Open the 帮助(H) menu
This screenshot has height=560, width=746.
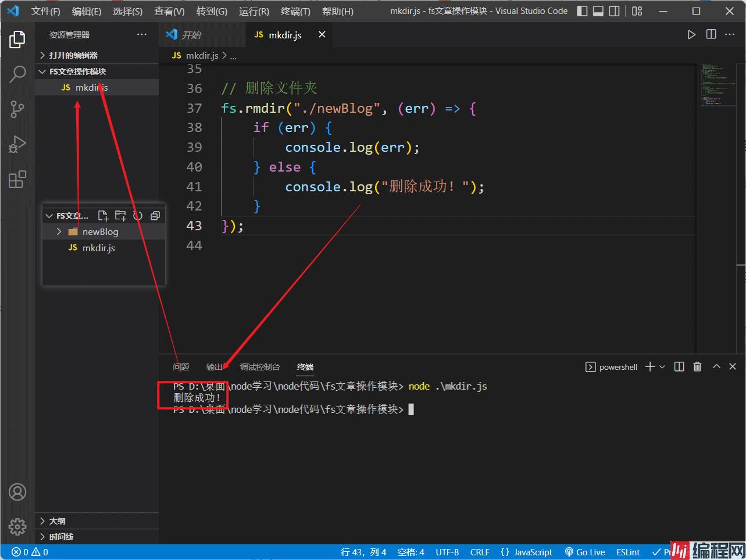(x=337, y=11)
